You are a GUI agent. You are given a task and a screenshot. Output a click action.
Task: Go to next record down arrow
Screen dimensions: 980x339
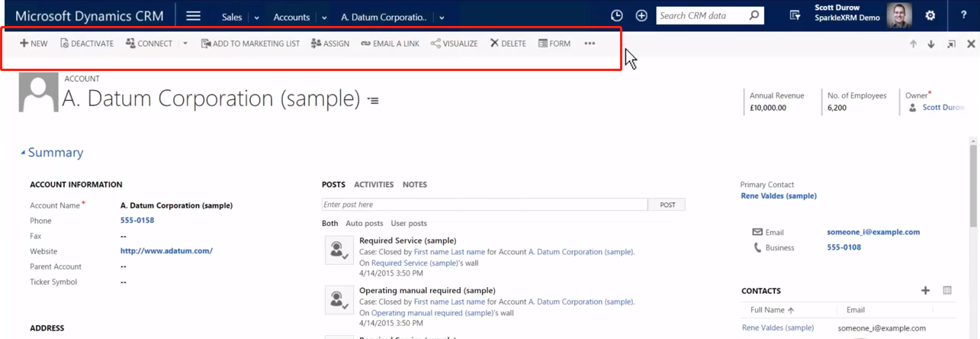pos(931,44)
